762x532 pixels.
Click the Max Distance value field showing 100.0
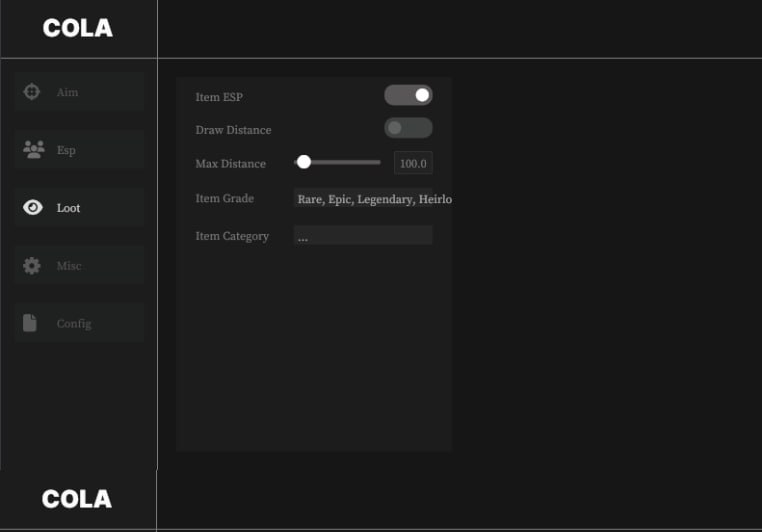tap(413, 163)
